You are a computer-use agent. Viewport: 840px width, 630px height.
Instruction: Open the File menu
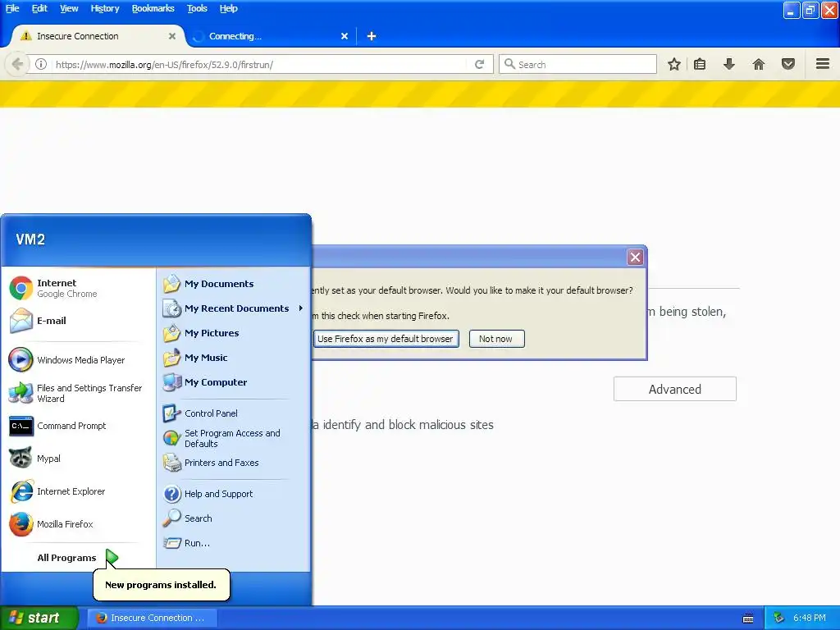12,8
